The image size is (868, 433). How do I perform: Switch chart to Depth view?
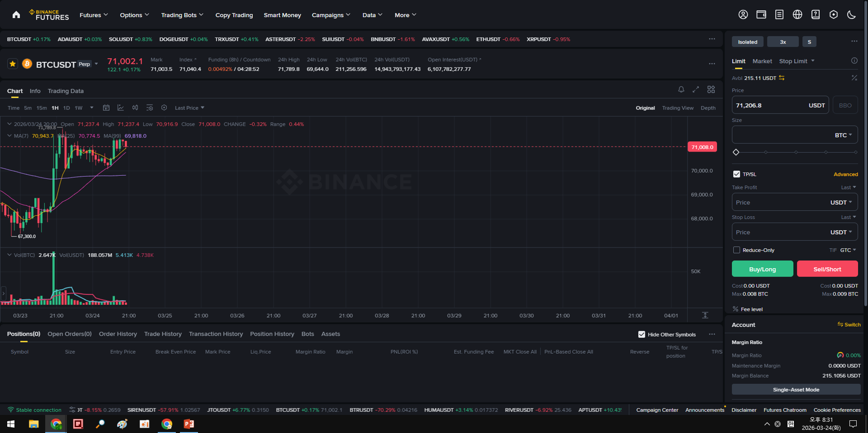[x=708, y=108]
